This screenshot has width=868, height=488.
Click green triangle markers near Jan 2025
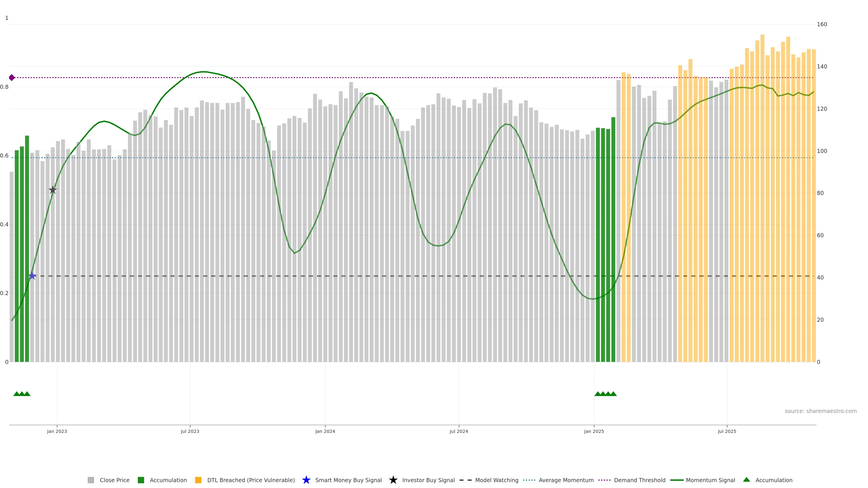(605, 394)
